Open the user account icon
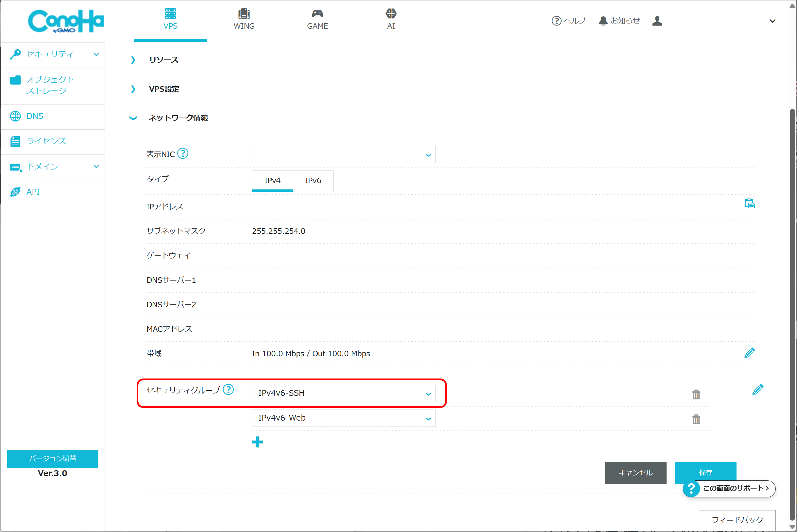This screenshot has width=797, height=532. click(657, 21)
